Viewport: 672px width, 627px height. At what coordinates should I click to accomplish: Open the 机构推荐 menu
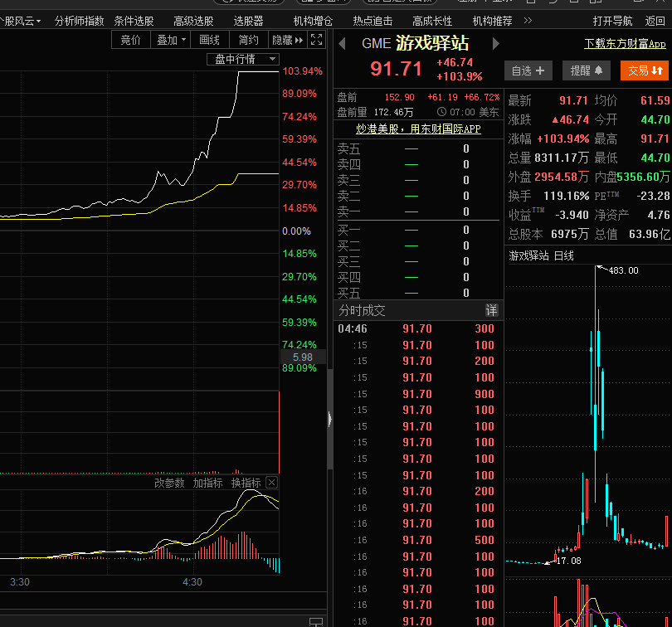click(x=492, y=21)
